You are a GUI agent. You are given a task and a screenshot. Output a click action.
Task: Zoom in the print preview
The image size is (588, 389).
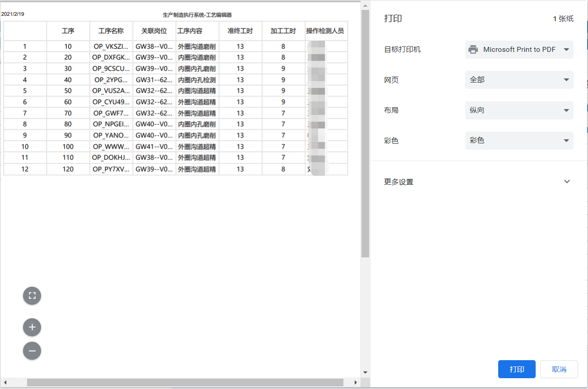(32, 327)
